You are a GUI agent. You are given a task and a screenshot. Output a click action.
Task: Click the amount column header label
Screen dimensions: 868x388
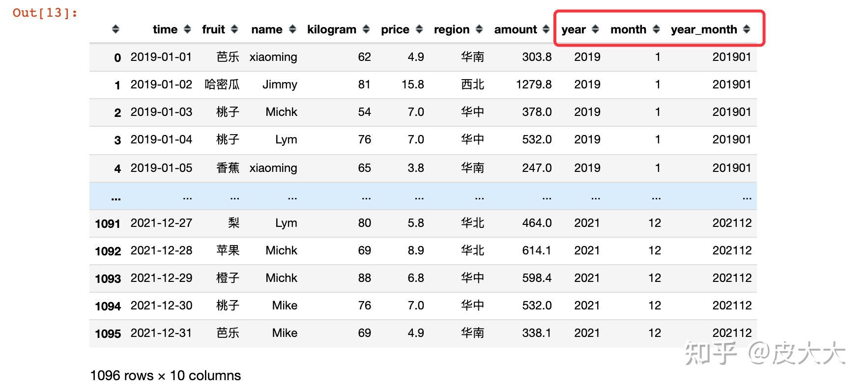pyautogui.click(x=515, y=29)
